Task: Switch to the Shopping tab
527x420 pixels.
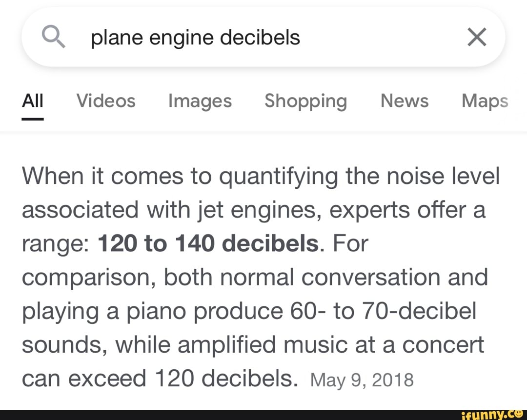Action: tap(305, 100)
